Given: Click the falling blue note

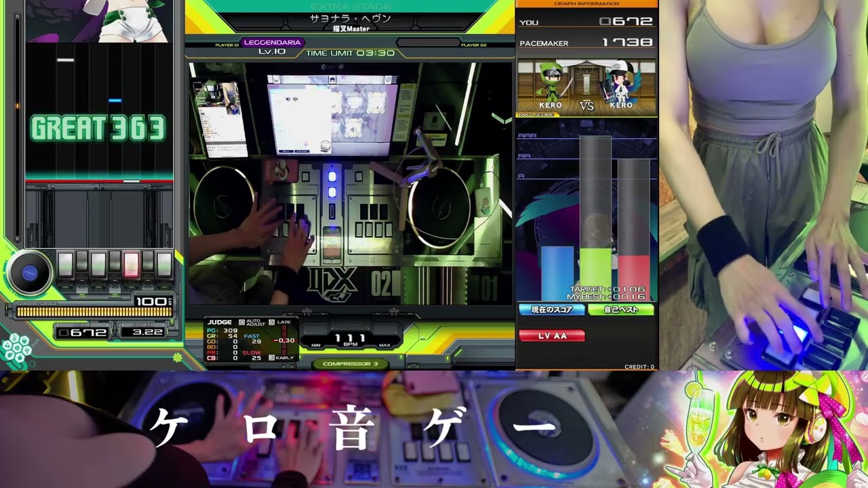Looking at the screenshot, I should tap(115, 100).
